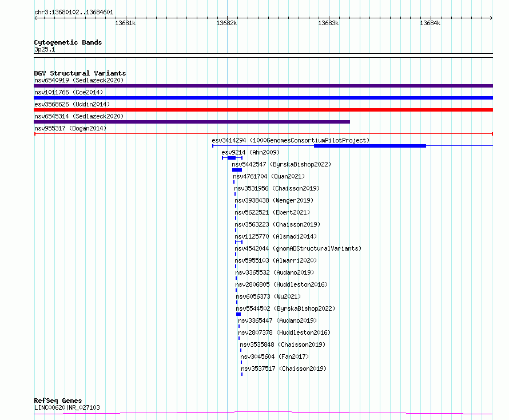
Task: Select the esv9214 (Ahn2009) label
Action: coord(250,152)
